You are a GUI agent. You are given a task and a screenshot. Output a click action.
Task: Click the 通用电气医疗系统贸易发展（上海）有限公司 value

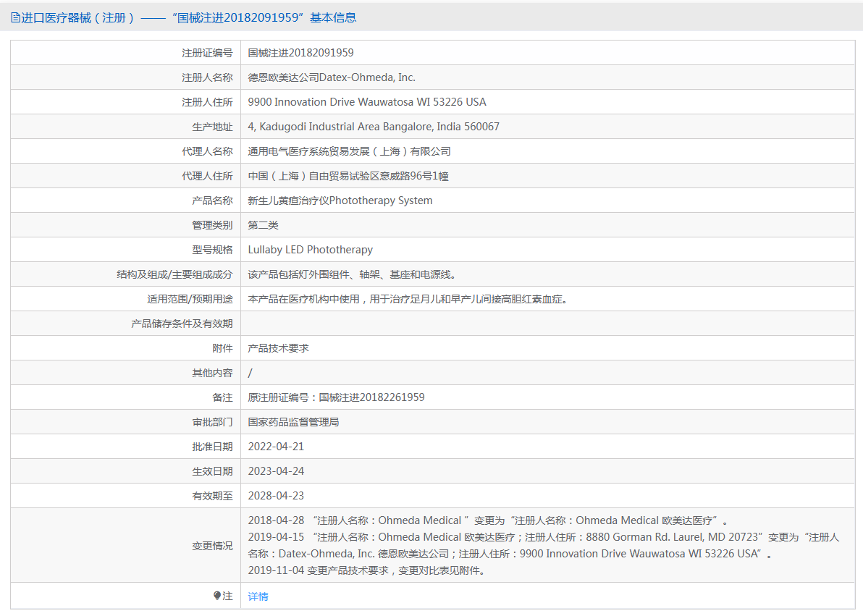tap(350, 151)
